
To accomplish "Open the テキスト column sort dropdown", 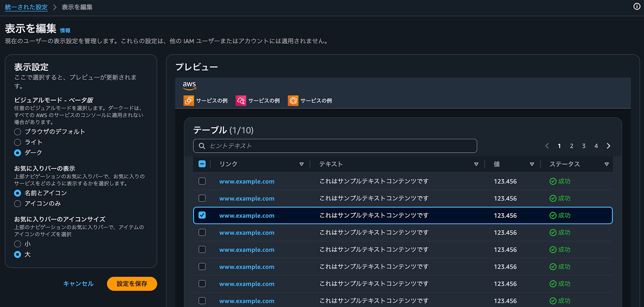I will tap(476, 164).
